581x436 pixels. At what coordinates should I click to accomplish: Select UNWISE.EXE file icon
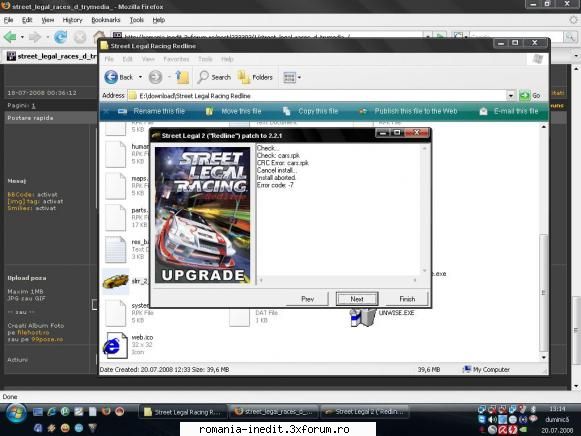(362, 317)
